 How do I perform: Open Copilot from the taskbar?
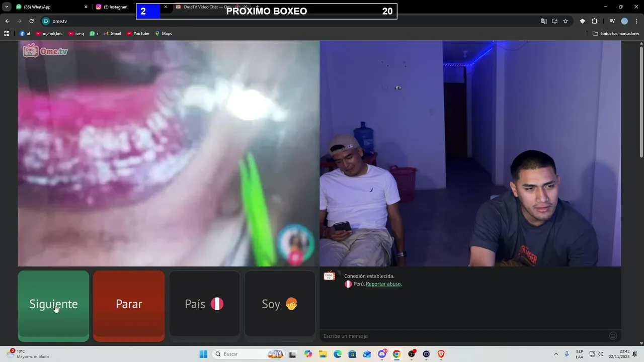coord(308,354)
